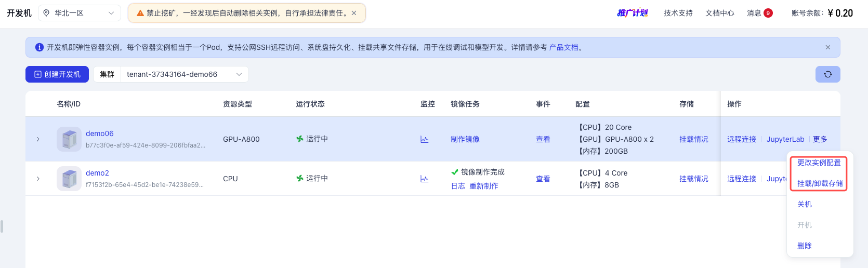868x268 pixels.
Task: Expand the demo06 row details
Action: pyautogui.click(x=38, y=139)
